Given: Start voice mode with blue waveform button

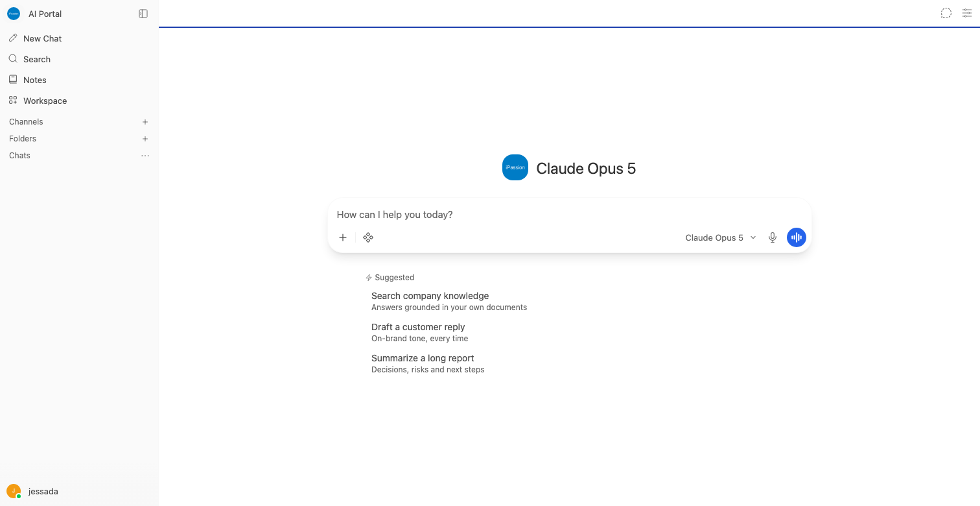Looking at the screenshot, I should [x=797, y=237].
